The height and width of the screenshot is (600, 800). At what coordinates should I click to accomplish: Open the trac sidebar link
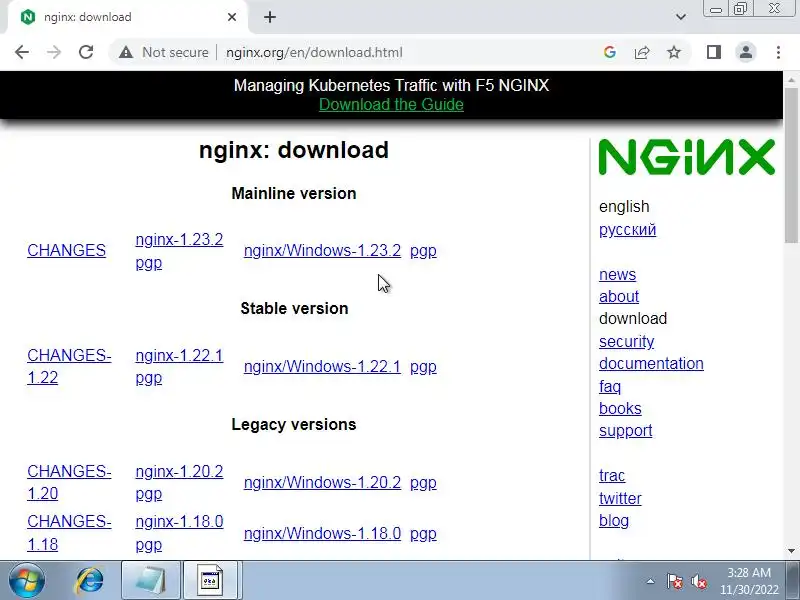click(x=612, y=476)
